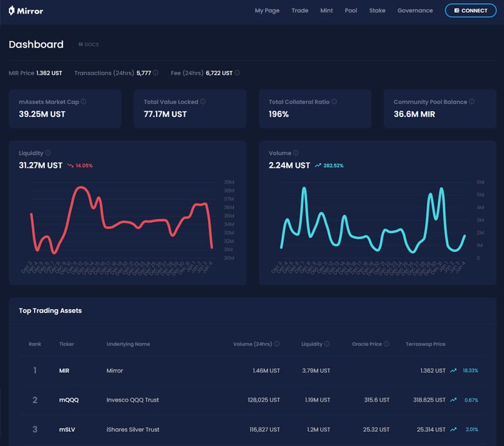This screenshot has width=504, height=446.
Task: Click Total Value Locked info icon
Action: 203,102
